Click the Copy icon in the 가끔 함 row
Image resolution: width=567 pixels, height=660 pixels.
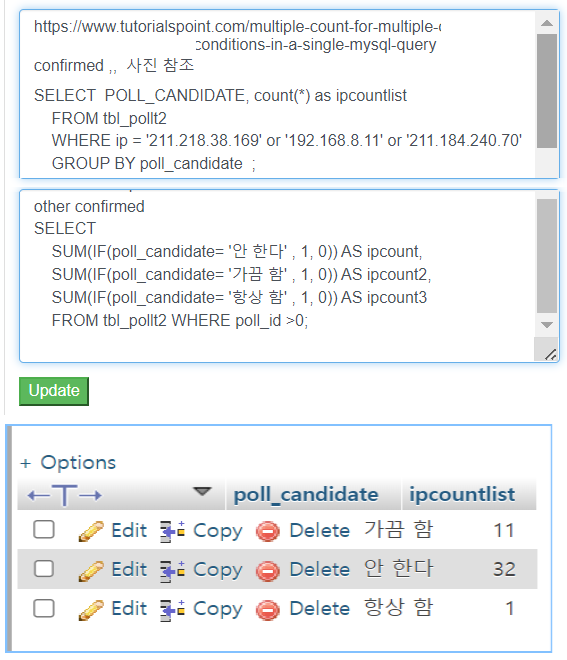[x=172, y=531]
